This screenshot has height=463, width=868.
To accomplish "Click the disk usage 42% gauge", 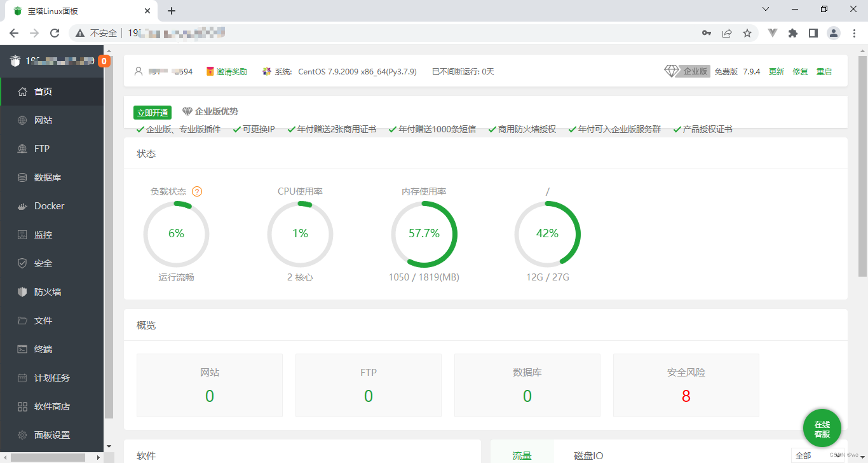I will click(x=547, y=234).
